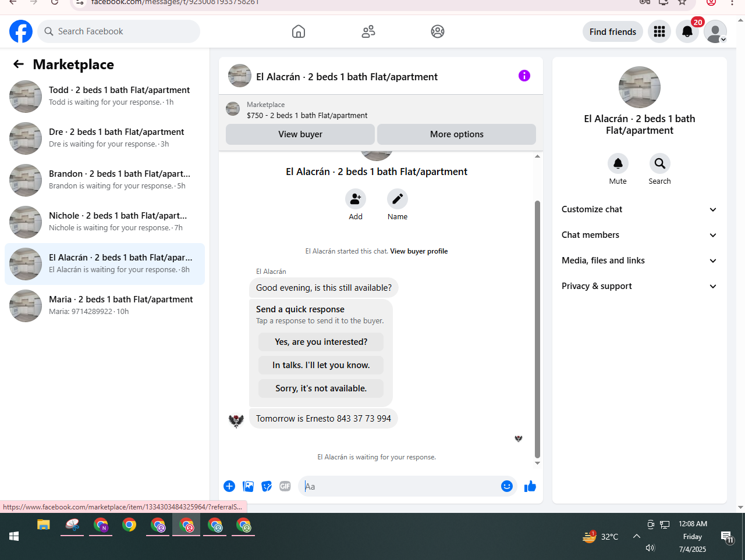Reload the browser page
The image size is (745, 560).
coord(55,2)
